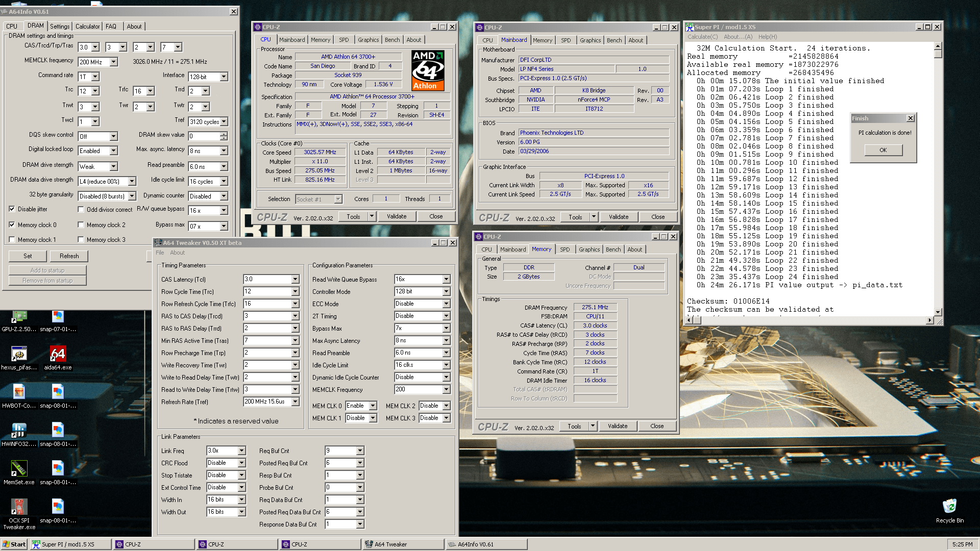Screen dimensions: 980x551
Task: Toggle Memory clock 0 checkbox
Action: (x=12, y=224)
